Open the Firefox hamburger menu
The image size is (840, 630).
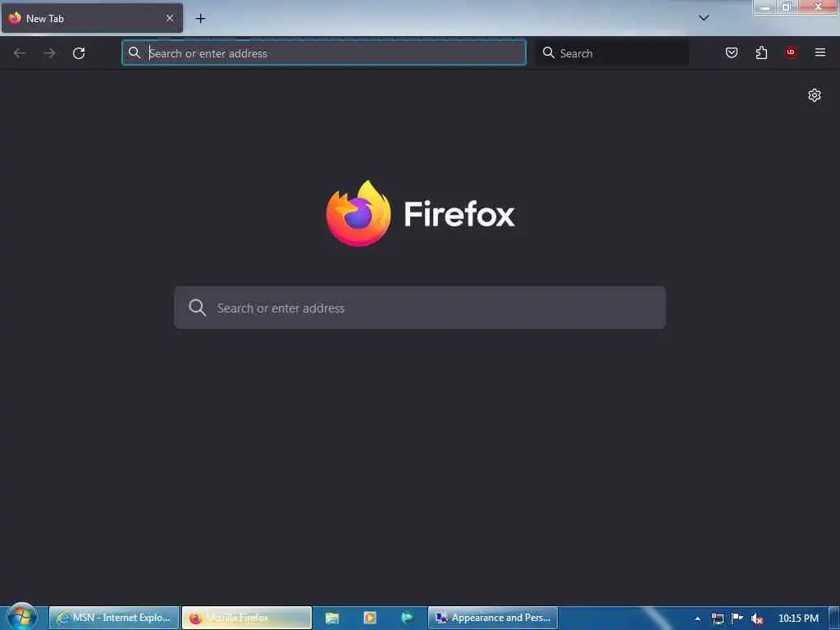pyautogui.click(x=820, y=52)
